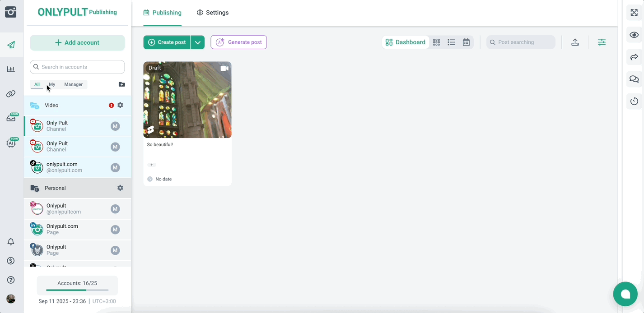
Task: Click the Generate post button
Action: pyautogui.click(x=239, y=42)
